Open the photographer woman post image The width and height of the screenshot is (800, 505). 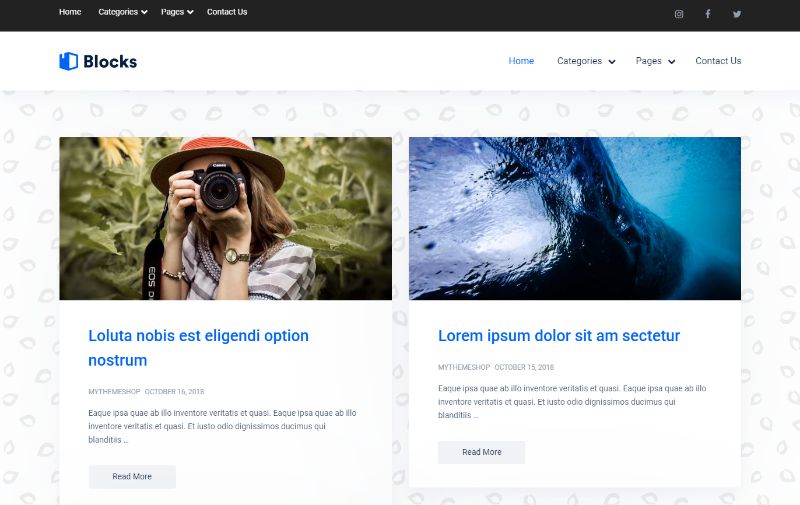coord(226,218)
